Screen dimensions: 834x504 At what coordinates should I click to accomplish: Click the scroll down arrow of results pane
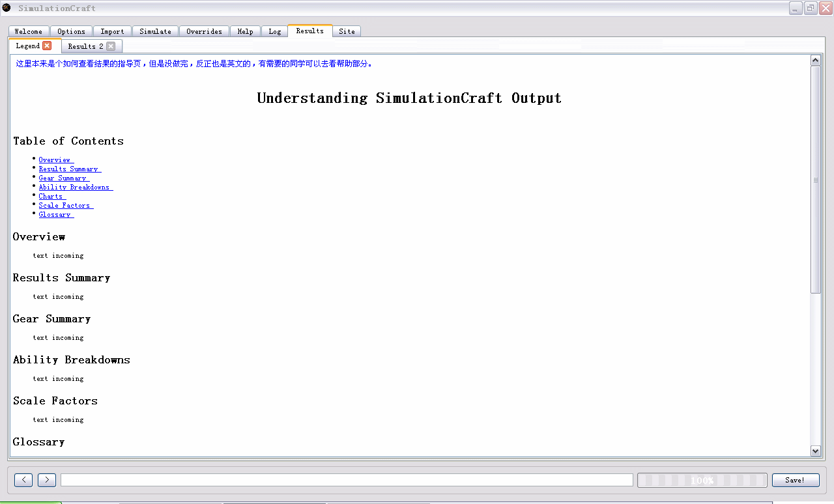tap(815, 451)
